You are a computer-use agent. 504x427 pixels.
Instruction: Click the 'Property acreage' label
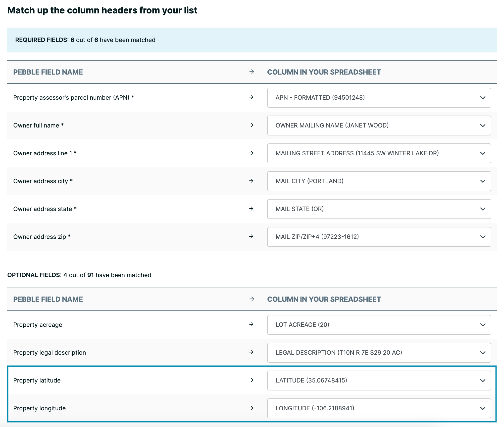[38, 325]
